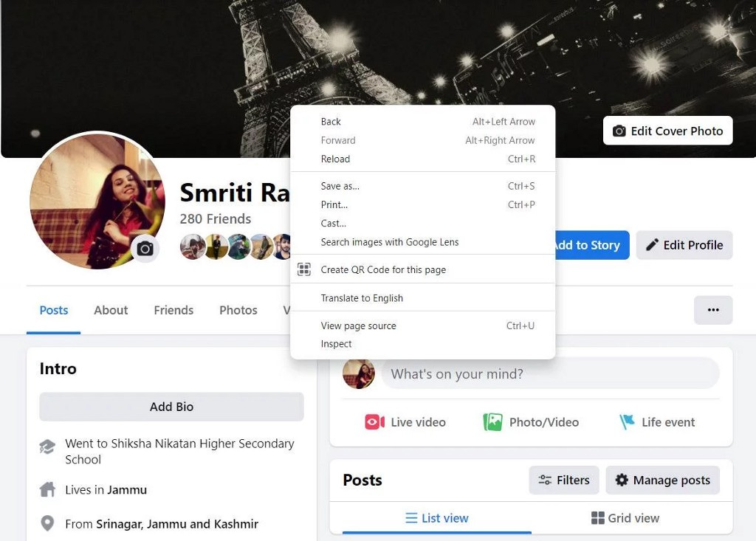Click the Life event flag icon

pyautogui.click(x=627, y=422)
